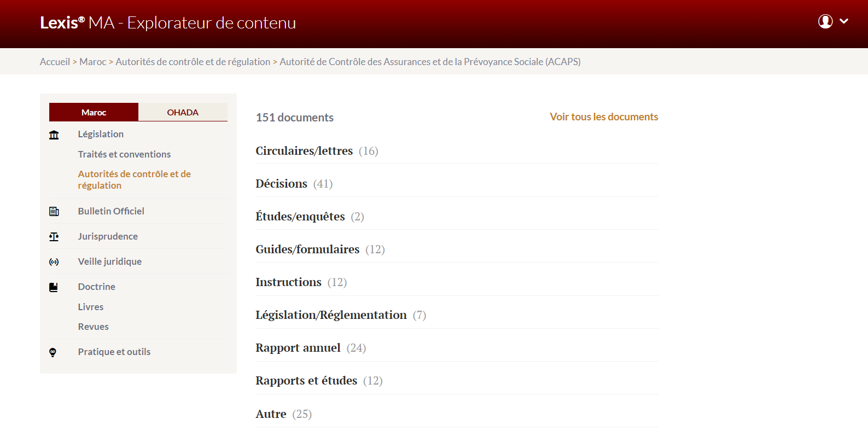Open Revues under Doctrine
The image size is (868, 442).
(93, 327)
